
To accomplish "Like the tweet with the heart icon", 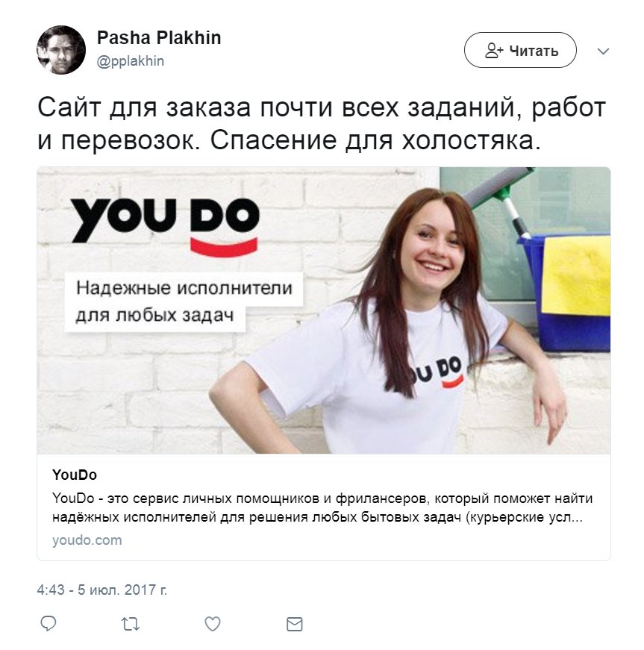I will pyautogui.click(x=213, y=624).
